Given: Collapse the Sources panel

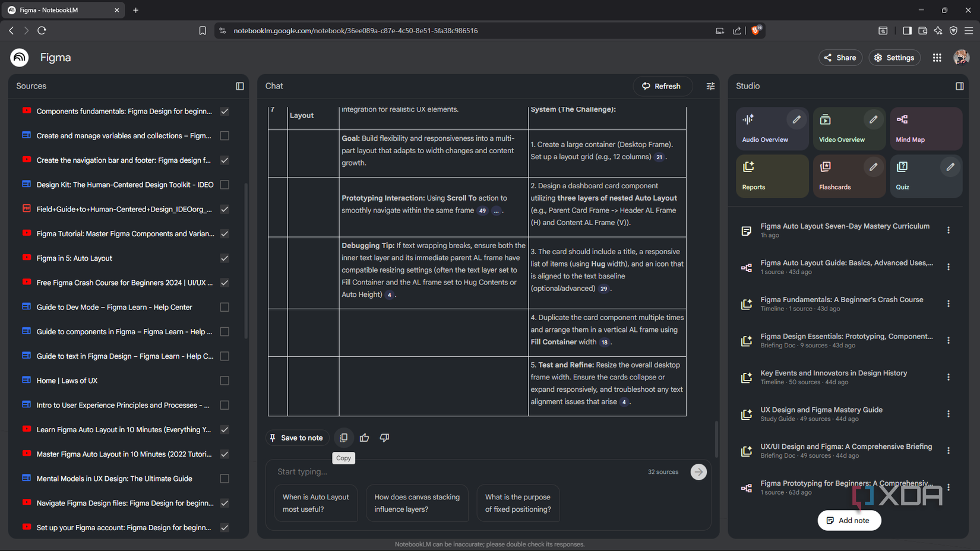Looking at the screenshot, I should point(240,86).
